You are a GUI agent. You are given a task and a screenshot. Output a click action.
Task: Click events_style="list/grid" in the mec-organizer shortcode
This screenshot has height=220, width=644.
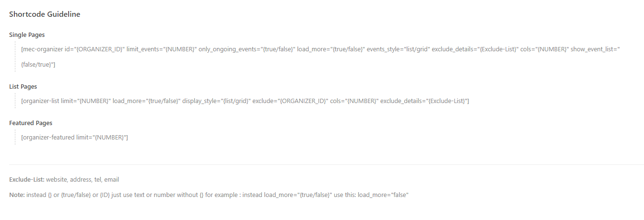[397, 49]
